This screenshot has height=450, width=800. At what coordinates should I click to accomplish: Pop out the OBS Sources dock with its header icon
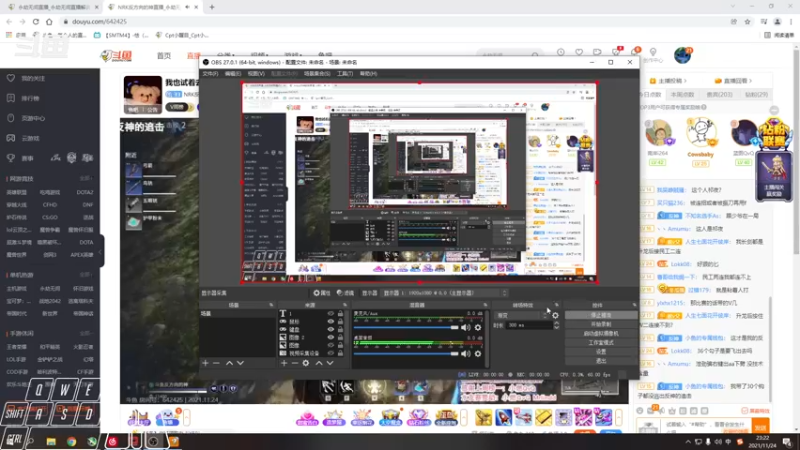click(x=345, y=305)
